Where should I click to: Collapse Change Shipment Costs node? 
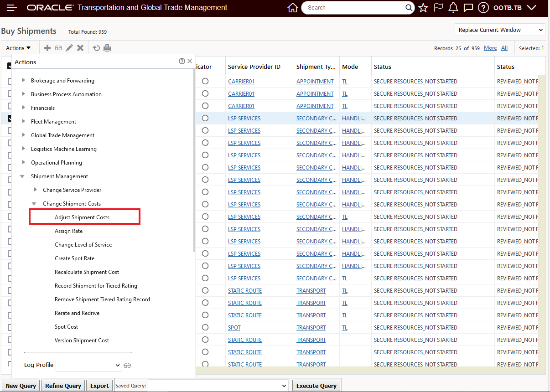point(34,203)
